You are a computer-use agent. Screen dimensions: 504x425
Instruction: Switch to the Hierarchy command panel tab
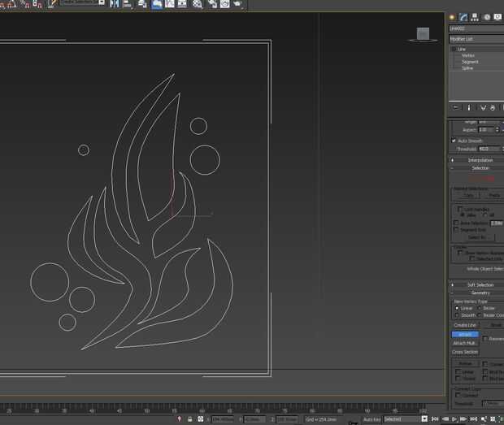pos(475,17)
